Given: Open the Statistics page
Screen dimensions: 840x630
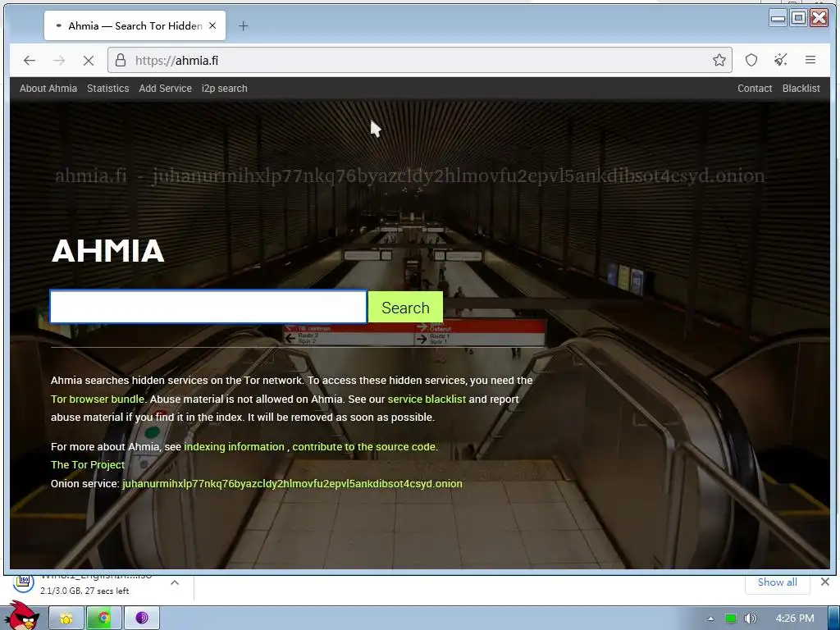Looking at the screenshot, I should pyautogui.click(x=107, y=89).
